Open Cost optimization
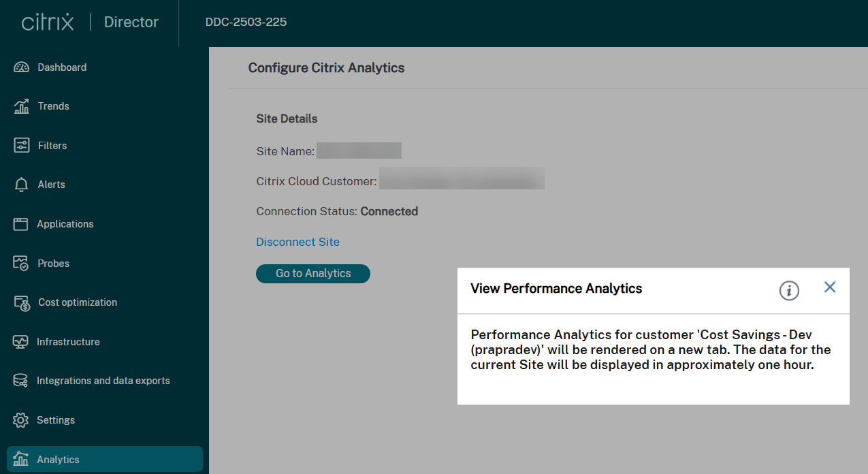Image resolution: width=868 pixels, height=474 pixels. coord(76,302)
